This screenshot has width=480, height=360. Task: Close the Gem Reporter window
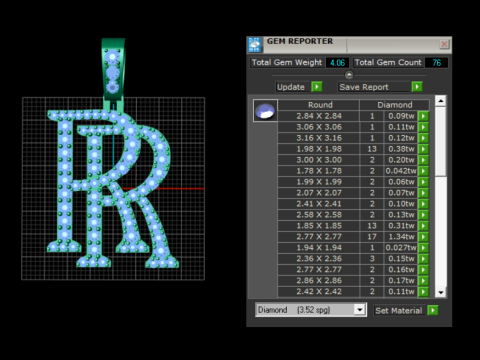(x=444, y=44)
